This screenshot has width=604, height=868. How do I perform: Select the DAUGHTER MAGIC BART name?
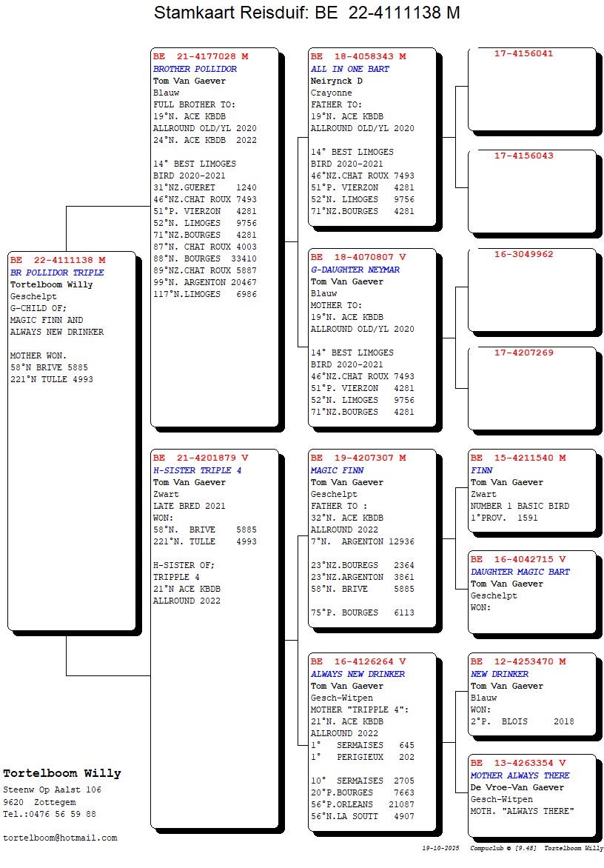click(520, 572)
